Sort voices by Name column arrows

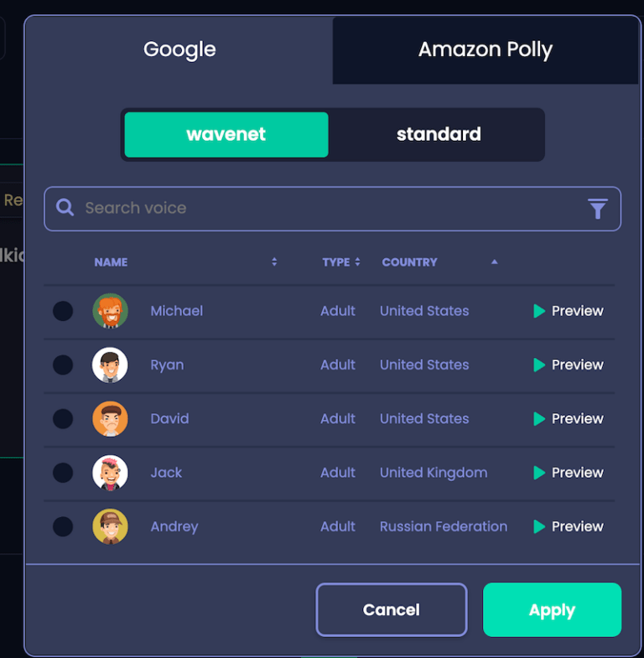(274, 262)
